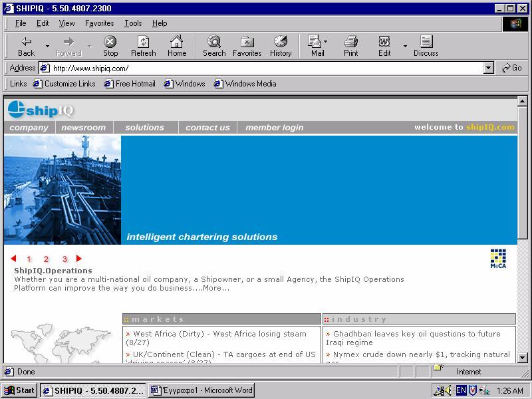Click the previous red arrow before 1
Screen dimensions: 532x399
click(13, 259)
